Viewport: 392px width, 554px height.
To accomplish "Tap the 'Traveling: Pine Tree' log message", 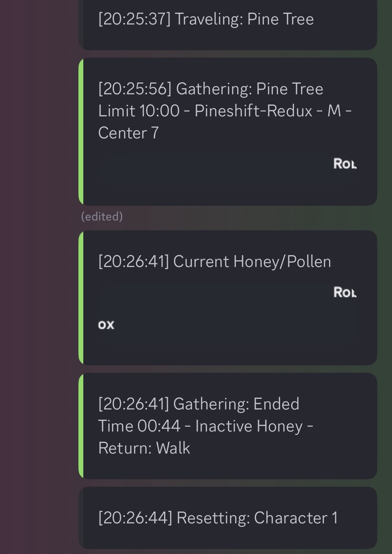I will 206,19.
